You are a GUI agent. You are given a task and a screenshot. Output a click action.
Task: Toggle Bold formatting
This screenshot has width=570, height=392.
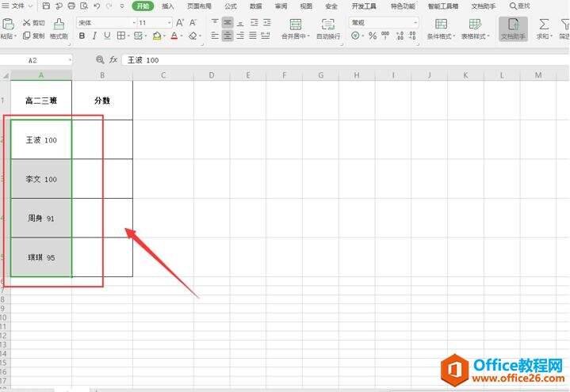(82, 36)
